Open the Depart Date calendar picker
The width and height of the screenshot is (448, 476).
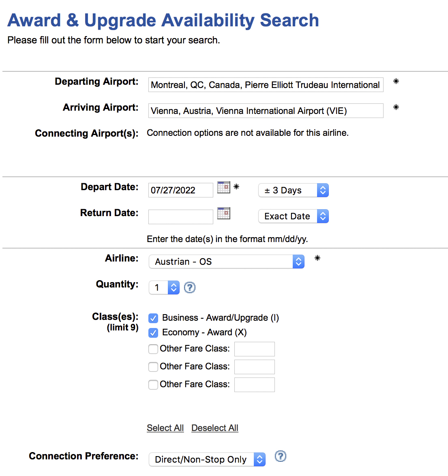[x=223, y=187]
